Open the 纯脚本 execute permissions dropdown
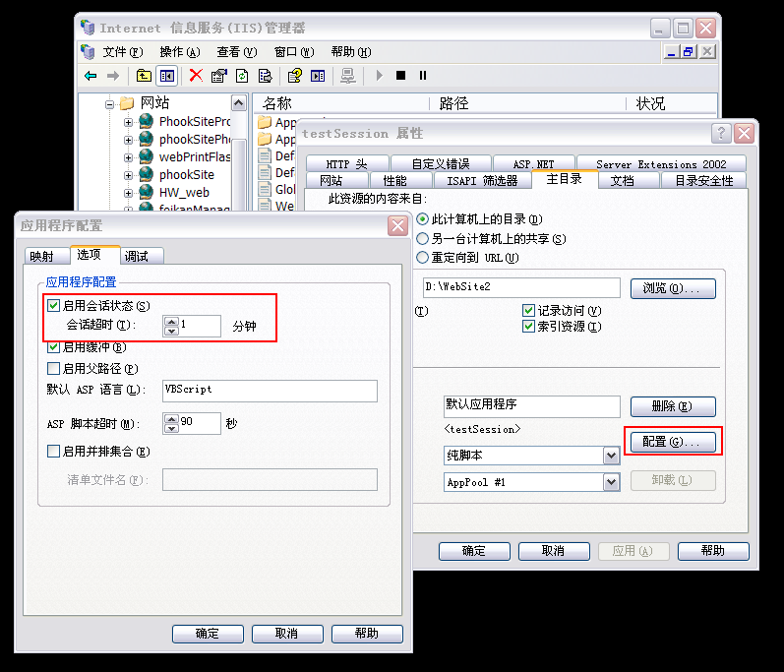Viewport: 784px width, 672px height. tap(611, 456)
